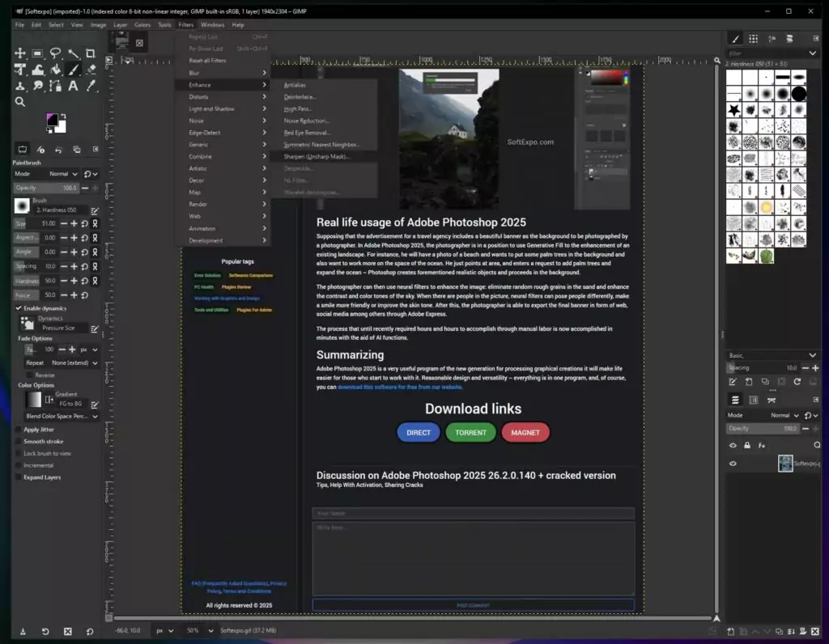Screen dimensions: 829x644
Task: Open the Hardness 050 brush editor icon
Action: pos(95,210)
